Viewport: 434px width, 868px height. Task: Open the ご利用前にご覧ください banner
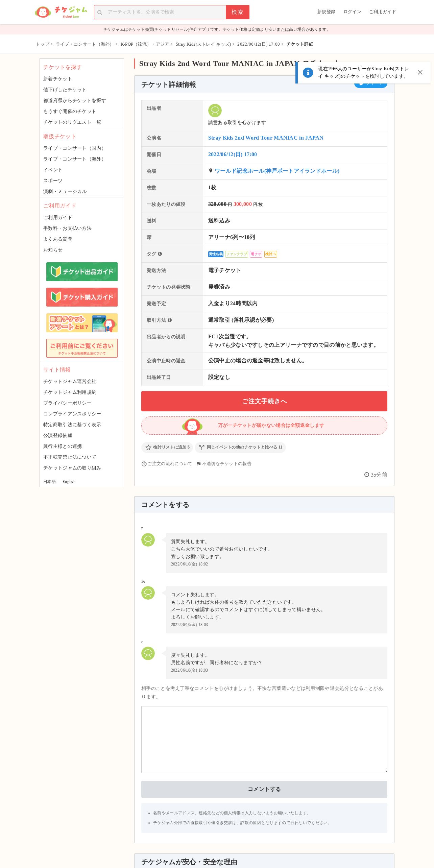pyautogui.click(x=82, y=348)
